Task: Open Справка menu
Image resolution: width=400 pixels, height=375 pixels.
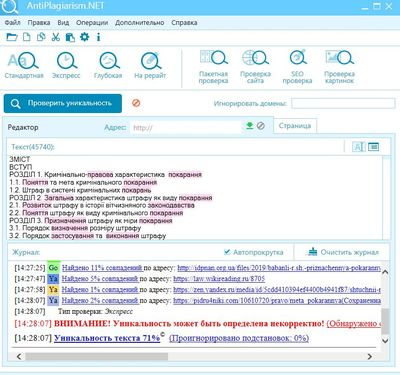Action: point(184,23)
